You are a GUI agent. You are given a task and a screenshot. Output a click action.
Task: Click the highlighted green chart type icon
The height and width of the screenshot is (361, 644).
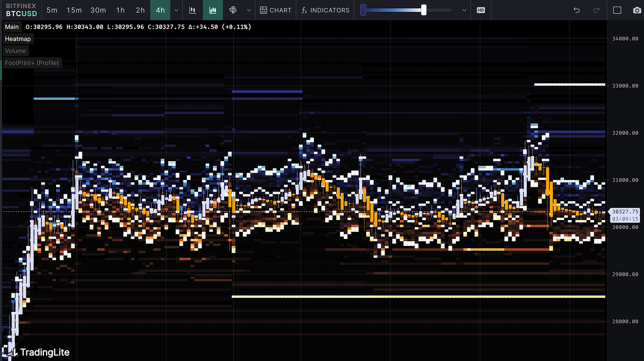(x=213, y=10)
